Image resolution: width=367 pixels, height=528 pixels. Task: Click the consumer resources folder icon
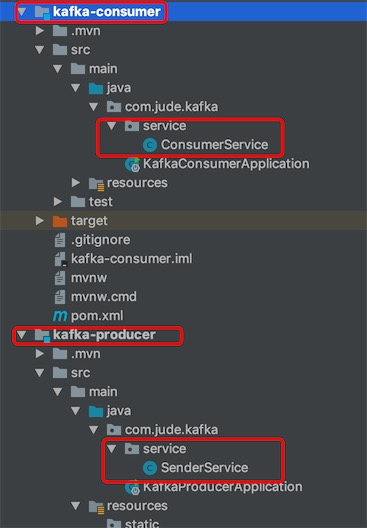click(96, 184)
